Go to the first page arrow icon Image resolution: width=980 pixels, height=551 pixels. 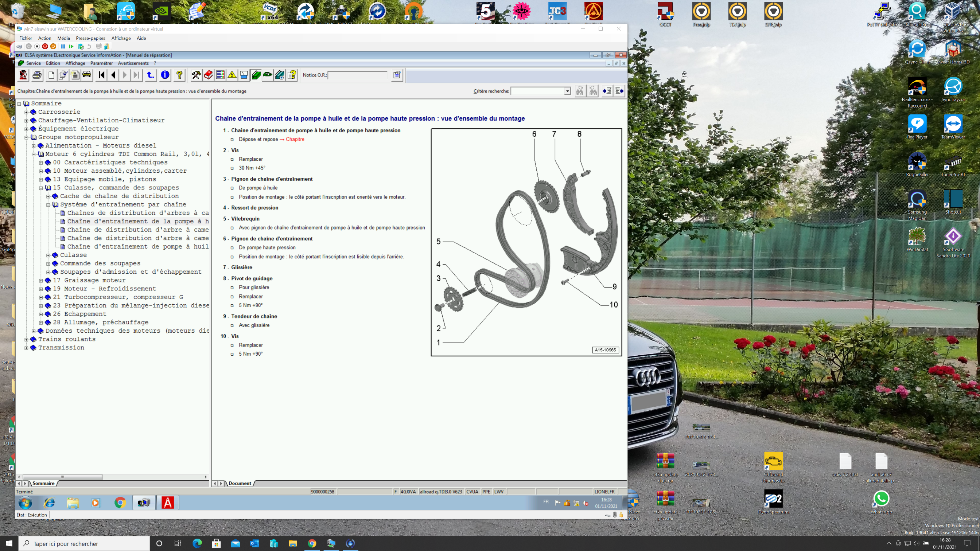tap(101, 75)
